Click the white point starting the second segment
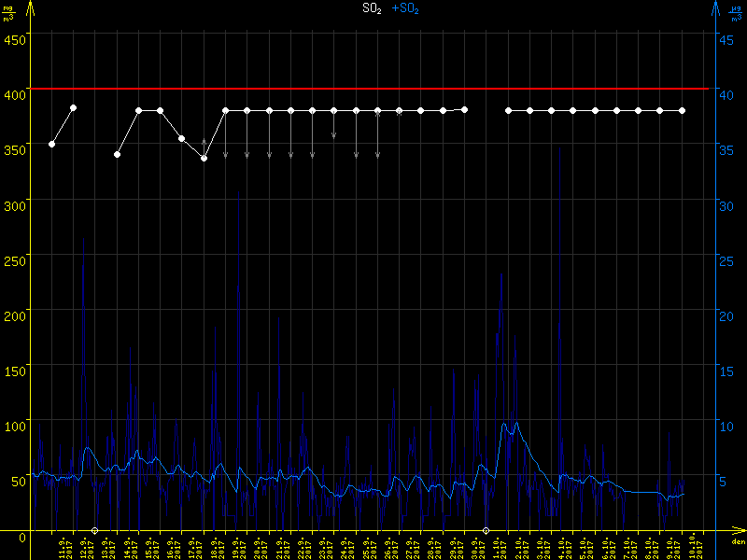747x560 pixels. pyautogui.click(x=117, y=154)
